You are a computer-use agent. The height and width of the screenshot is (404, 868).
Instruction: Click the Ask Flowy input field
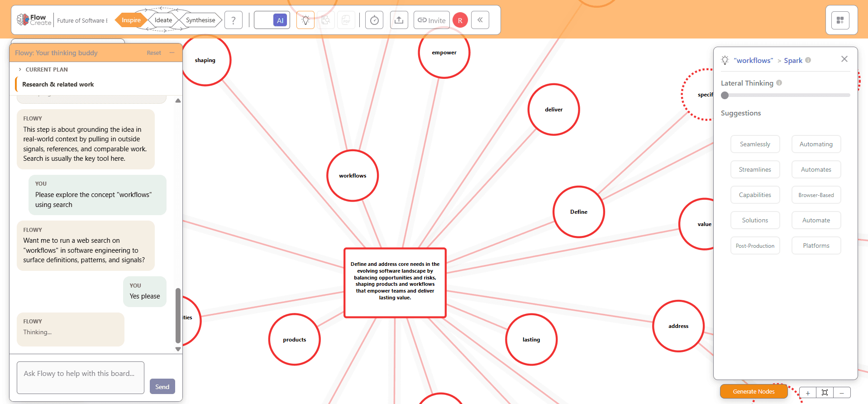(x=81, y=377)
